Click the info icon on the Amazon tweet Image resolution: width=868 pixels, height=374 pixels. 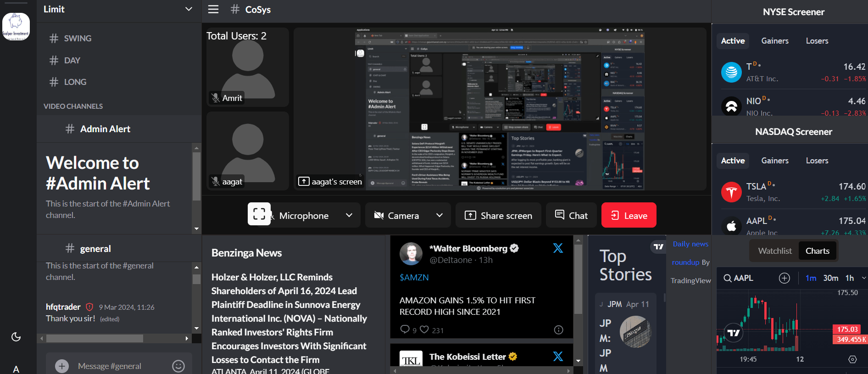click(x=558, y=329)
